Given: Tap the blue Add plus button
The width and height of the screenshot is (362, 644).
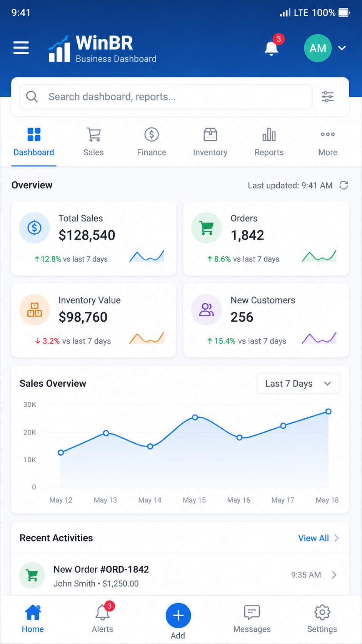Looking at the screenshot, I should click(x=178, y=615).
